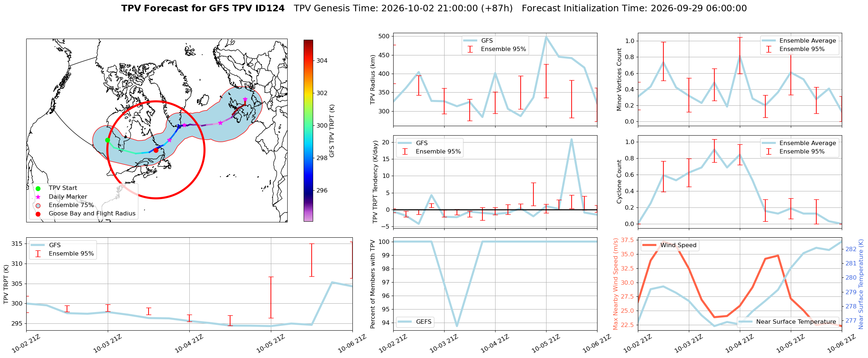Click the title 'TPV Forecast for GFS TPV ID124'

pyautogui.click(x=203, y=8)
